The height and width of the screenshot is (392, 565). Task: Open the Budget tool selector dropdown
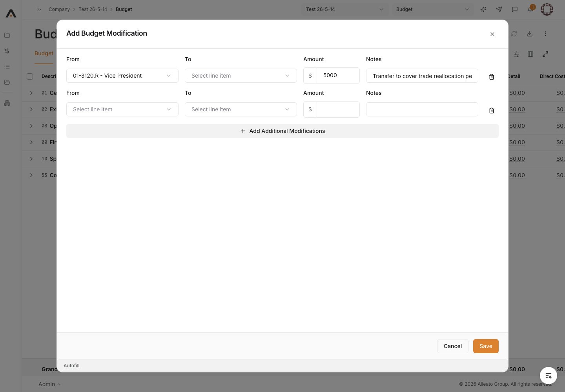click(433, 9)
